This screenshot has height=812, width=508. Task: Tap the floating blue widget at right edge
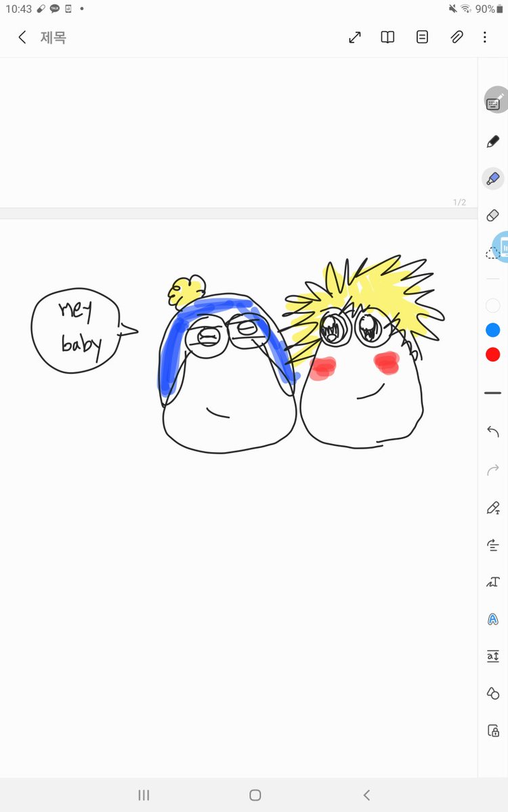tap(502, 248)
